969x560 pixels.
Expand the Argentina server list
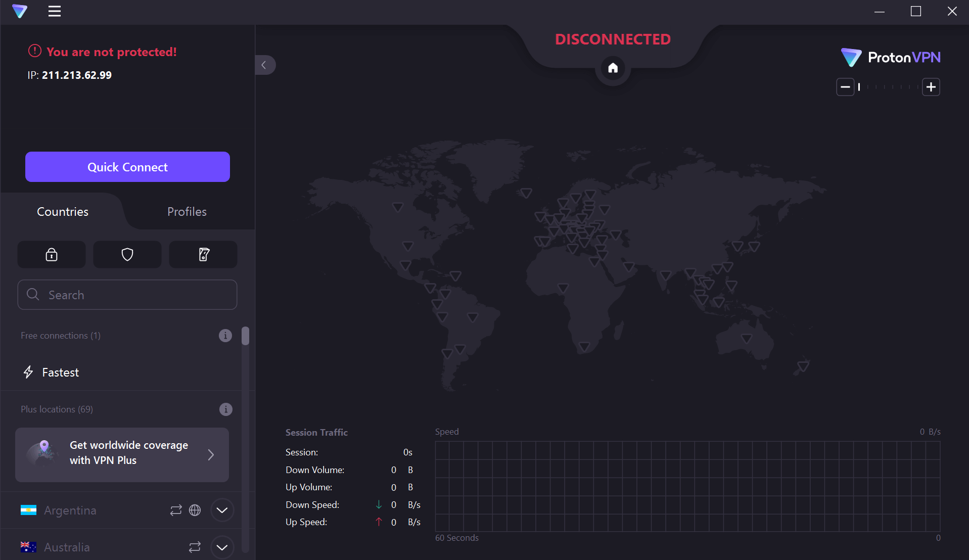[x=222, y=510]
